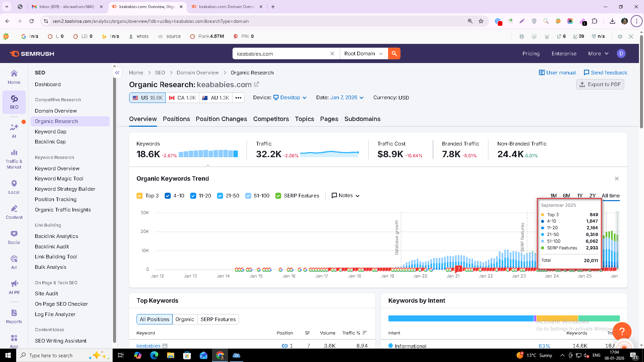Open the Desktop device dropdown
Viewport: 644px width, 362px height.
(x=290, y=98)
